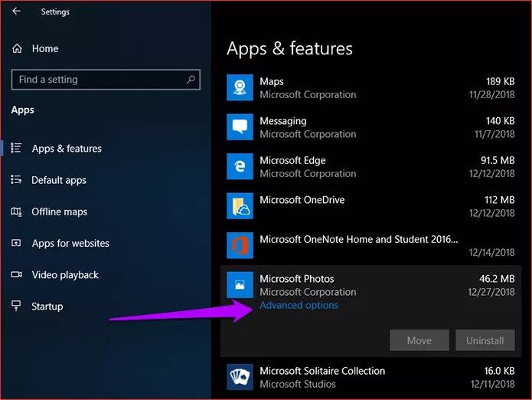Click the Apps & features list icon

pyautogui.click(x=16, y=148)
